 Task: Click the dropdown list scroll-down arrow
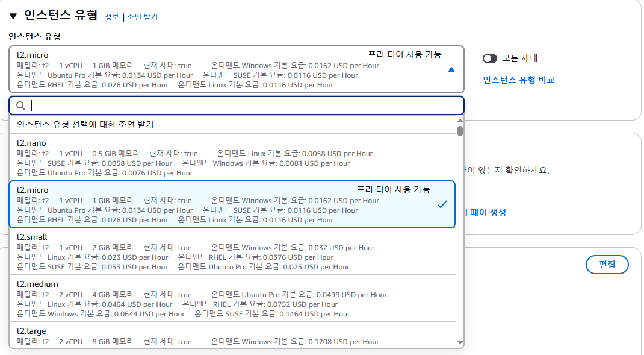click(460, 342)
